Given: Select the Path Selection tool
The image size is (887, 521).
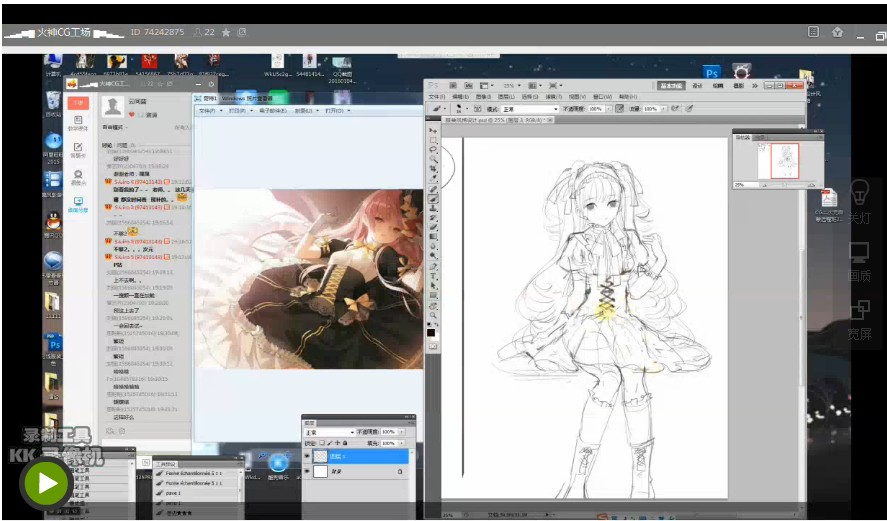Looking at the screenshot, I should click(x=434, y=284).
